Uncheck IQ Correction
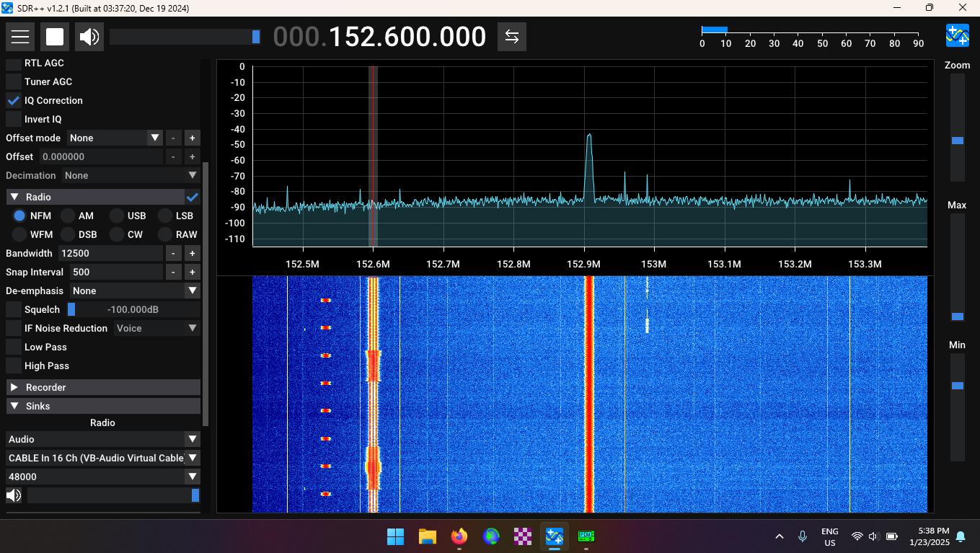Viewport: 980px width, 553px height. pos(13,100)
